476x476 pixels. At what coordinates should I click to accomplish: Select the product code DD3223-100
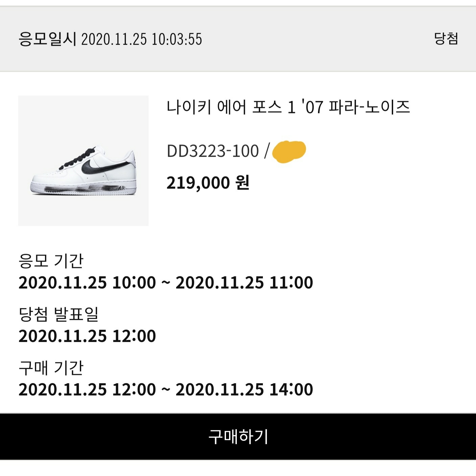click(x=212, y=151)
